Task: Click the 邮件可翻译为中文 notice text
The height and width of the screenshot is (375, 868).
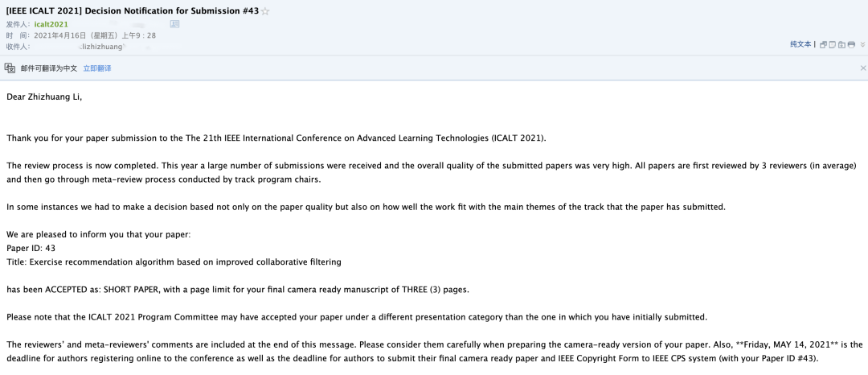Action: click(49, 68)
